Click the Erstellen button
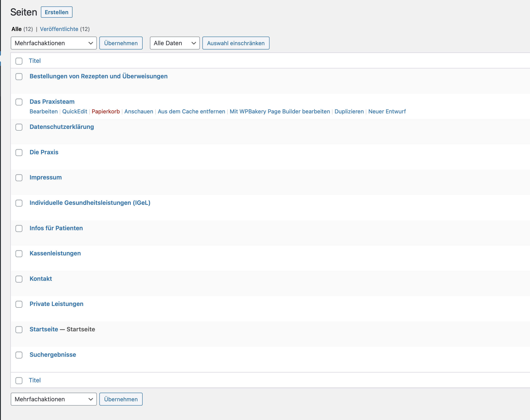 57,12
